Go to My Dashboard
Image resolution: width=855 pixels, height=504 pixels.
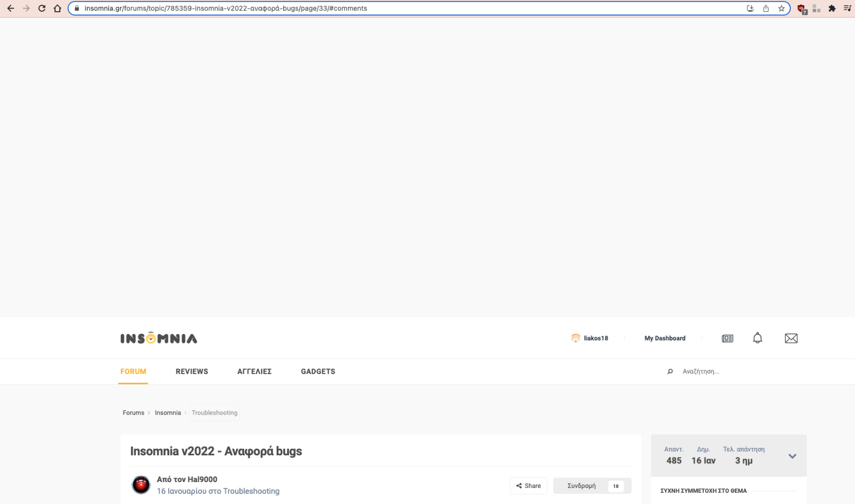tap(665, 338)
